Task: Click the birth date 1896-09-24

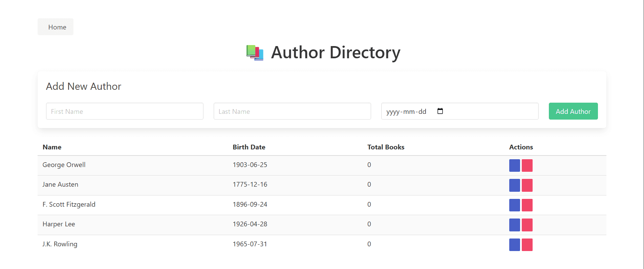Action: (250, 204)
